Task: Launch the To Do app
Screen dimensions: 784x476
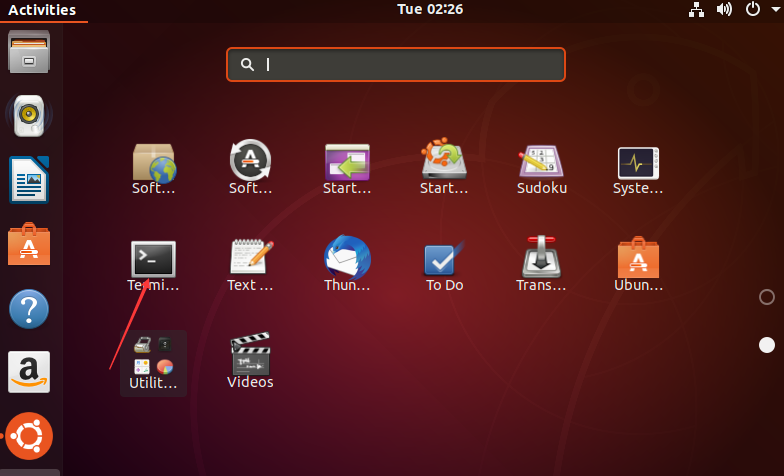Action: click(444, 260)
